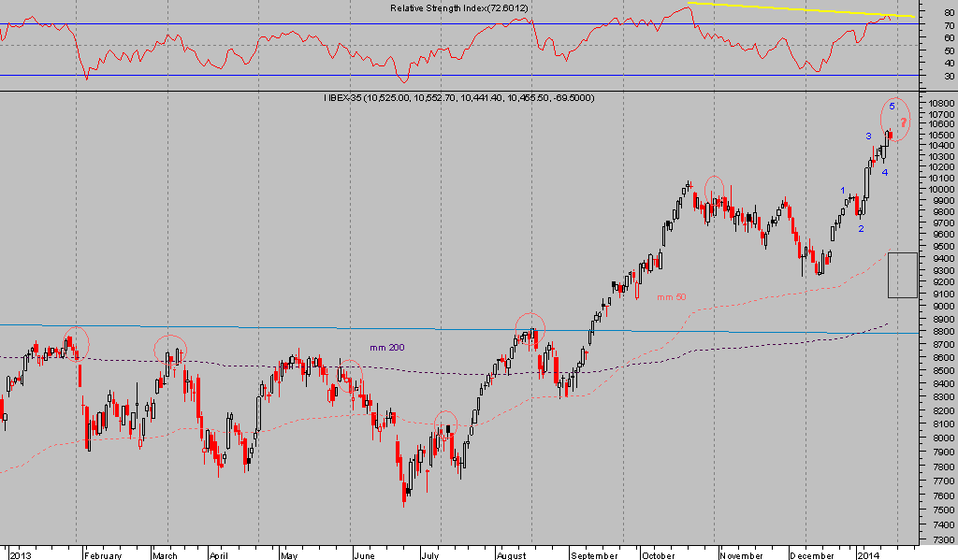Click the blue wave label "3"
The height and width of the screenshot is (560, 958).
coord(868,136)
